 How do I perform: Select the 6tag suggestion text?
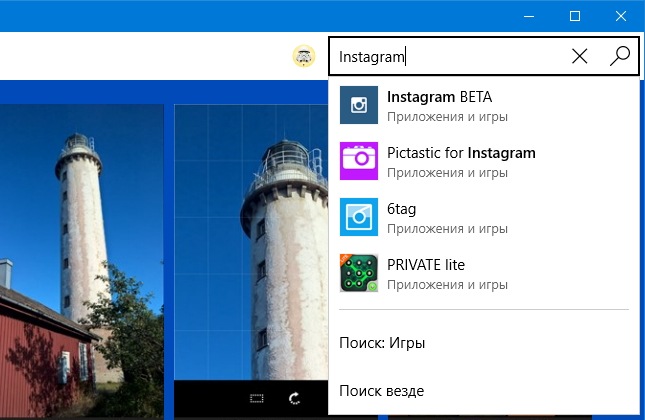coord(401,209)
